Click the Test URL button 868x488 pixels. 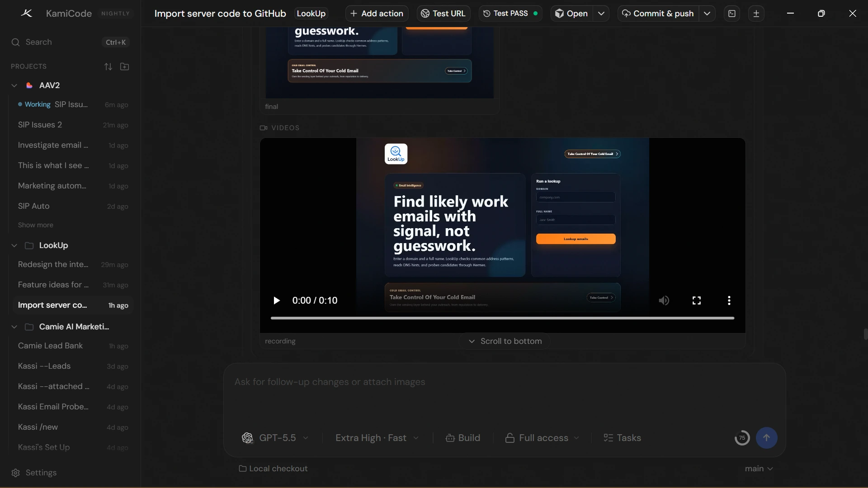[443, 14]
